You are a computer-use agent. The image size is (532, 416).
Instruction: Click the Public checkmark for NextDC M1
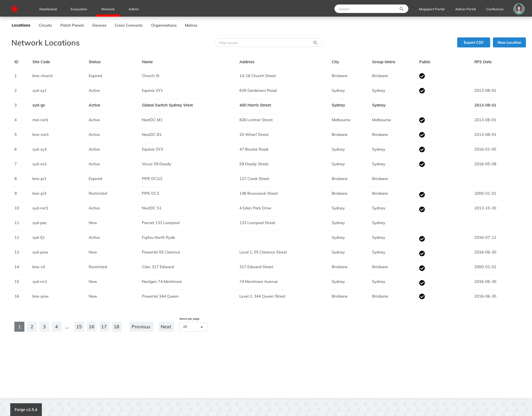tap(422, 120)
